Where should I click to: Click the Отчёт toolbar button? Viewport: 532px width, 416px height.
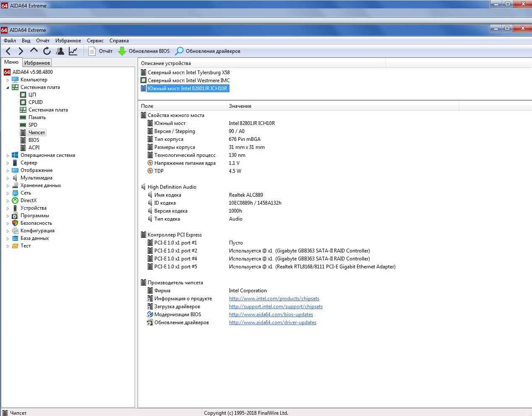pos(101,51)
